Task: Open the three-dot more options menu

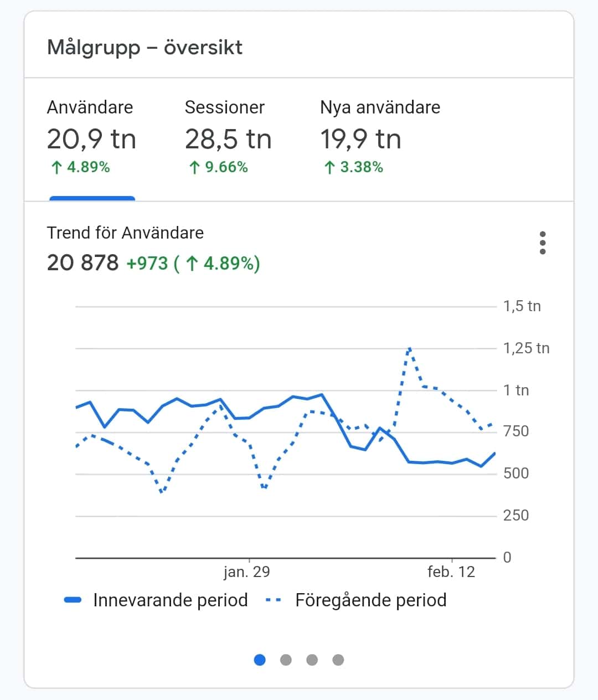Action: [x=543, y=243]
